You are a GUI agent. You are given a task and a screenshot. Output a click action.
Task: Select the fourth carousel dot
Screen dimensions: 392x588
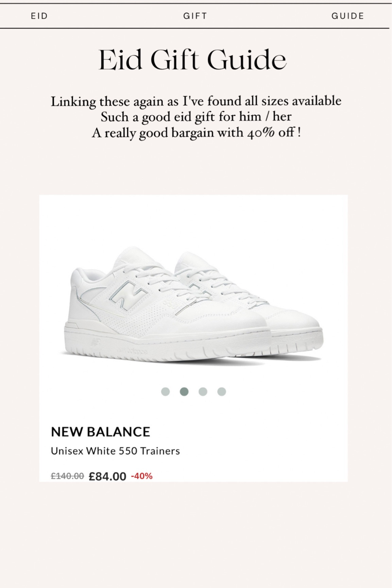[x=222, y=392]
